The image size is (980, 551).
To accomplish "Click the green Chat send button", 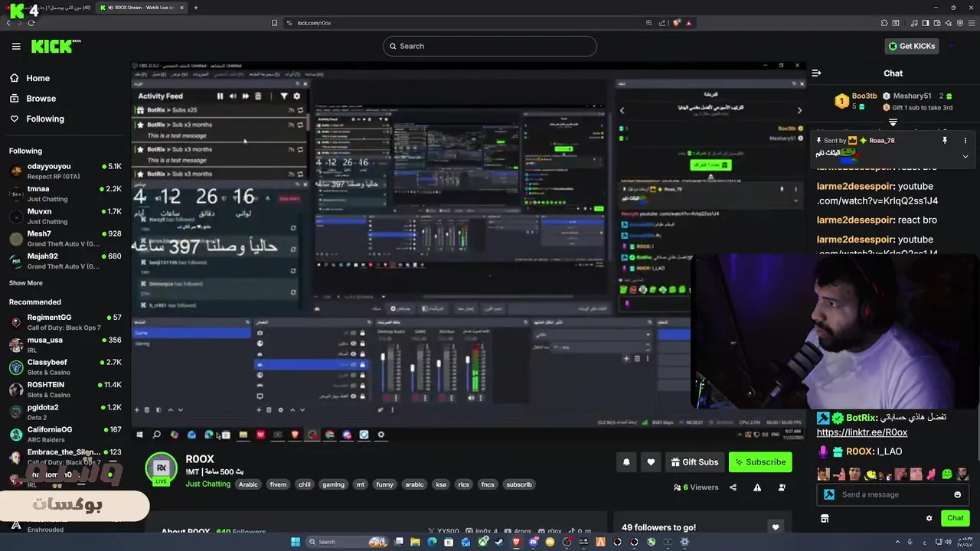I will (x=955, y=518).
